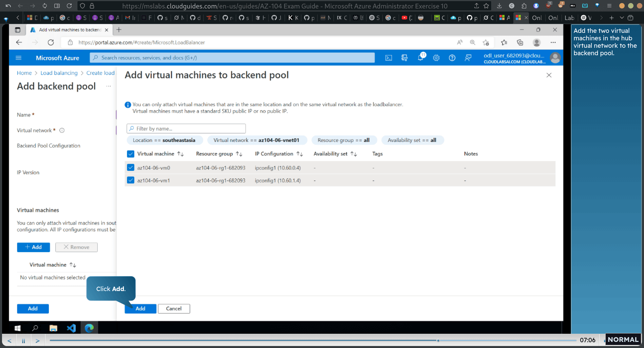The height and width of the screenshot is (348, 644).
Task: Open Location == southeastasia filter
Action: (164, 140)
